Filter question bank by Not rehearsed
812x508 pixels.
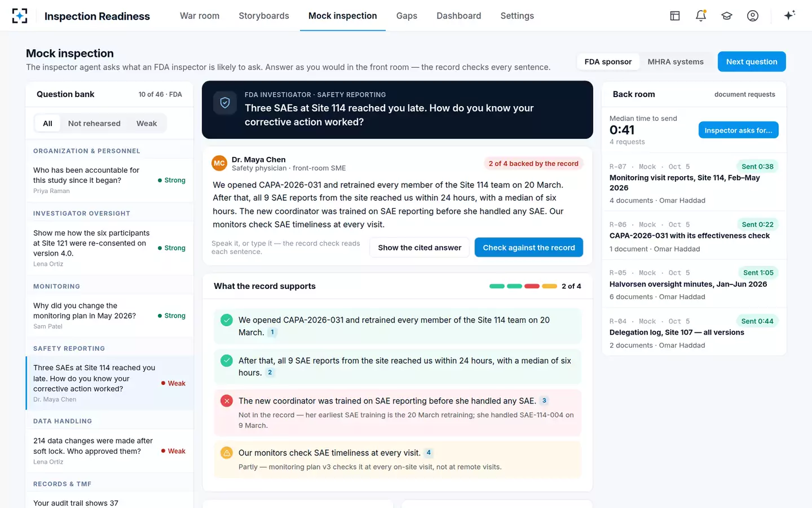(94, 124)
